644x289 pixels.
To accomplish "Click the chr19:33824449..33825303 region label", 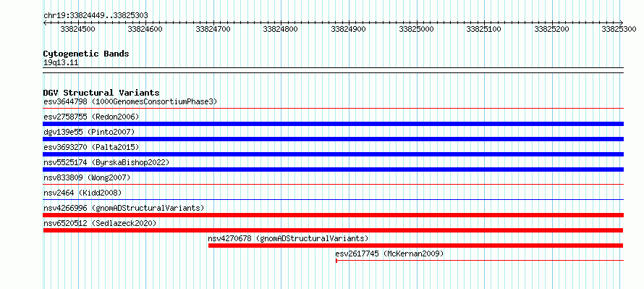I will point(96,16).
